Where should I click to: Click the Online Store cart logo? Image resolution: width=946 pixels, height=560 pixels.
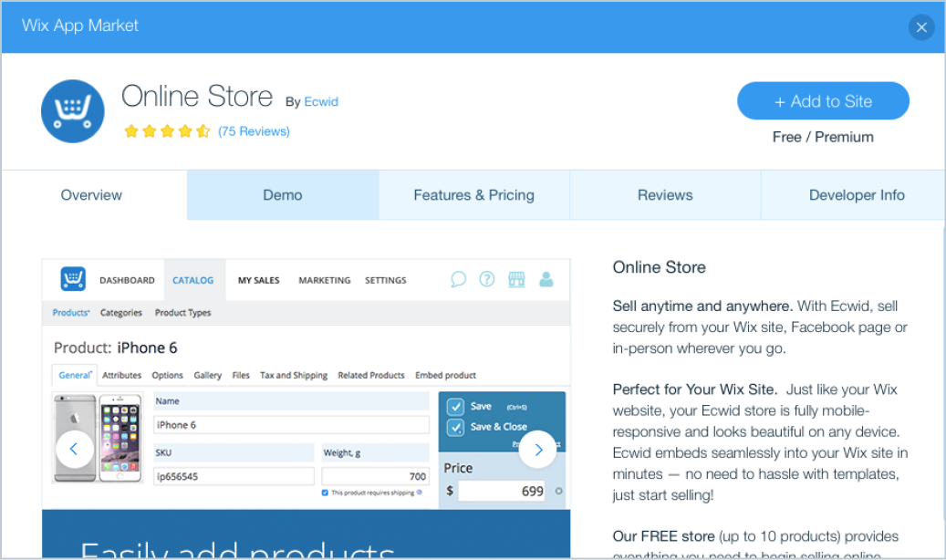[x=73, y=111]
